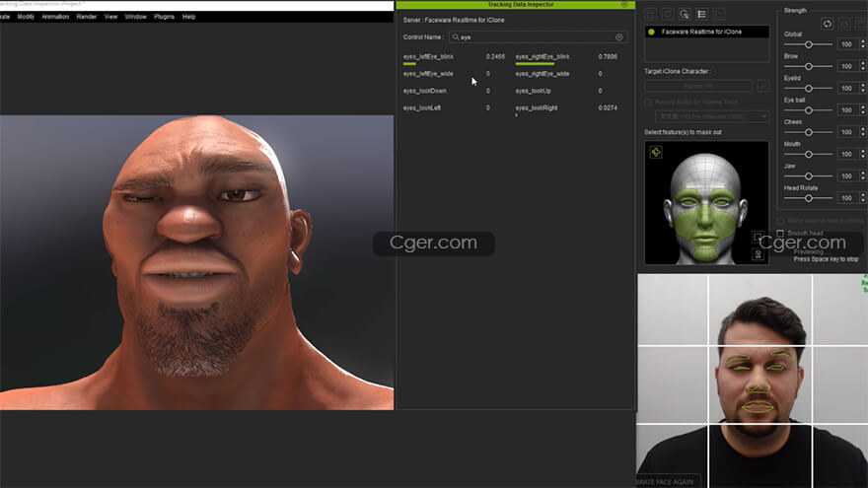Click the preview play icon above the device list

(x=651, y=14)
